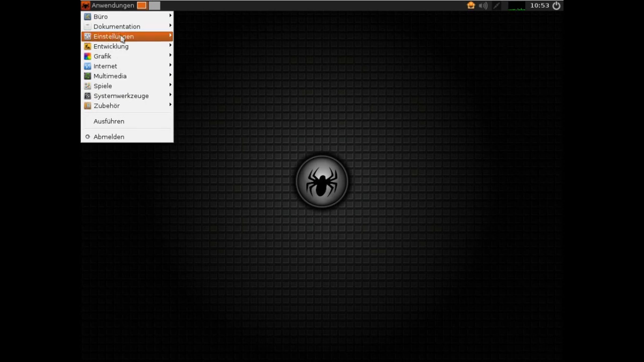Click the power button icon
The image size is (644, 362).
(x=556, y=6)
